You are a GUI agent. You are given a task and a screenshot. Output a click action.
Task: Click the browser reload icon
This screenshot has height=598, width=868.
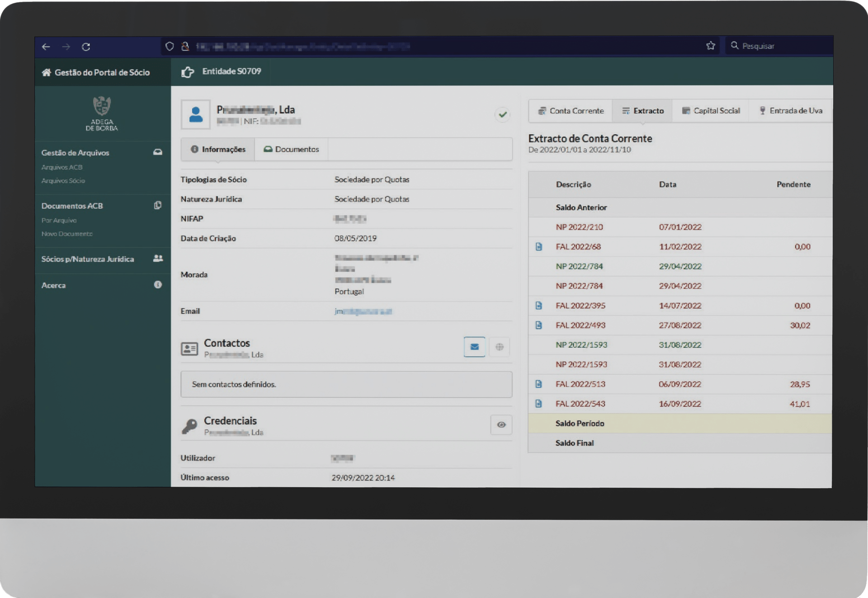click(86, 47)
